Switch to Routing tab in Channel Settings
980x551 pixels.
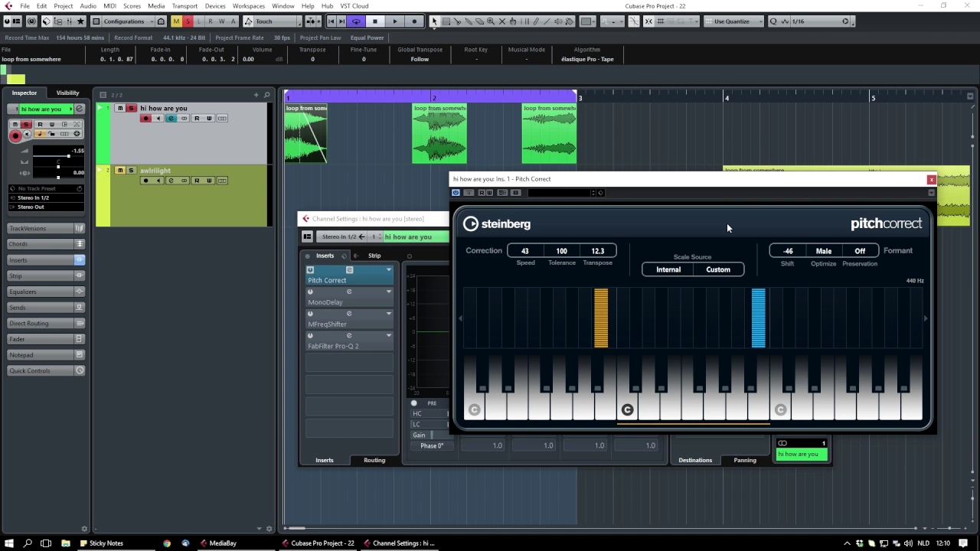(374, 460)
